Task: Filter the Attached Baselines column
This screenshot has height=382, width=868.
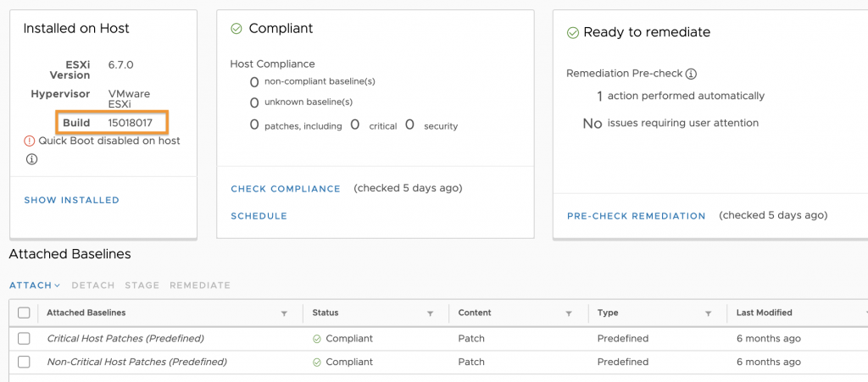Action: (284, 313)
